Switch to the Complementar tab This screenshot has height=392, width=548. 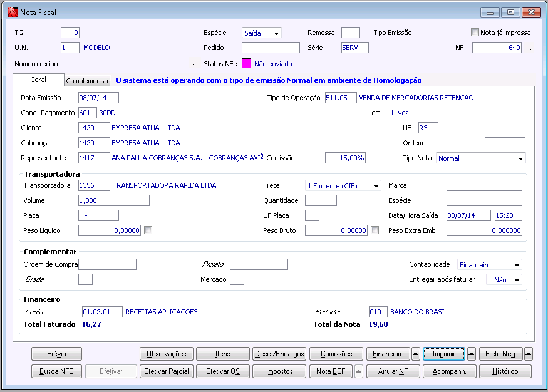tap(88, 81)
